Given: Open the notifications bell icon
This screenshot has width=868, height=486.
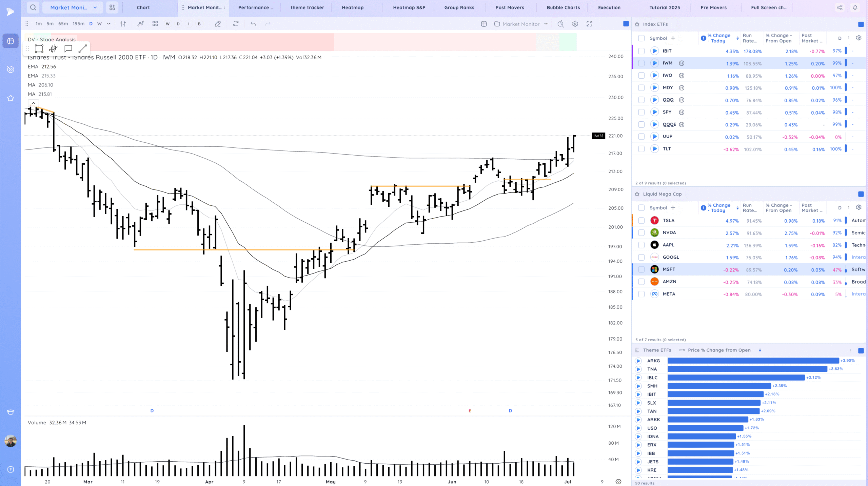Looking at the screenshot, I should click(855, 7).
